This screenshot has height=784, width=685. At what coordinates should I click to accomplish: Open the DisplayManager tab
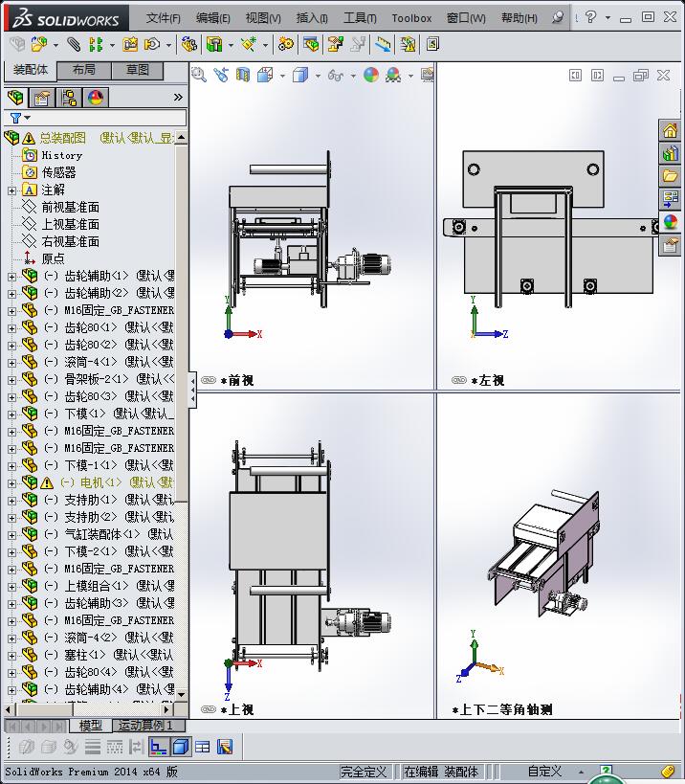pyautogui.click(x=96, y=97)
